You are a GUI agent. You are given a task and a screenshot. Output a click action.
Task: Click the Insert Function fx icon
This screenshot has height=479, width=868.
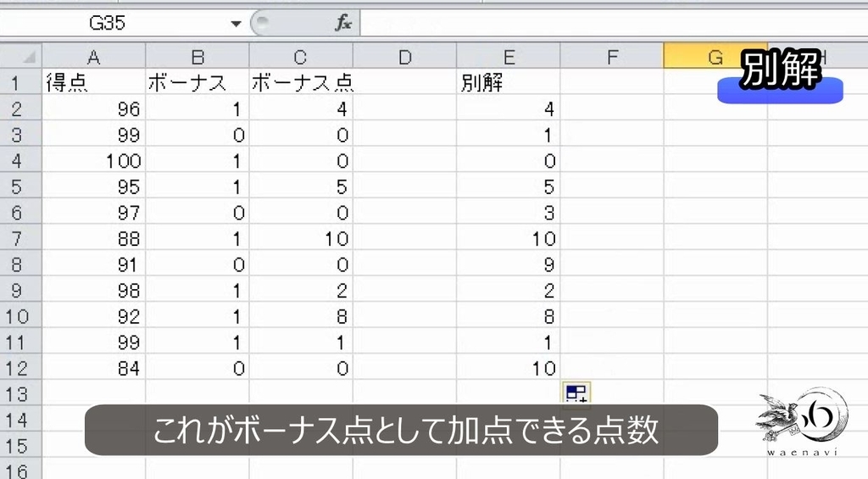343,23
